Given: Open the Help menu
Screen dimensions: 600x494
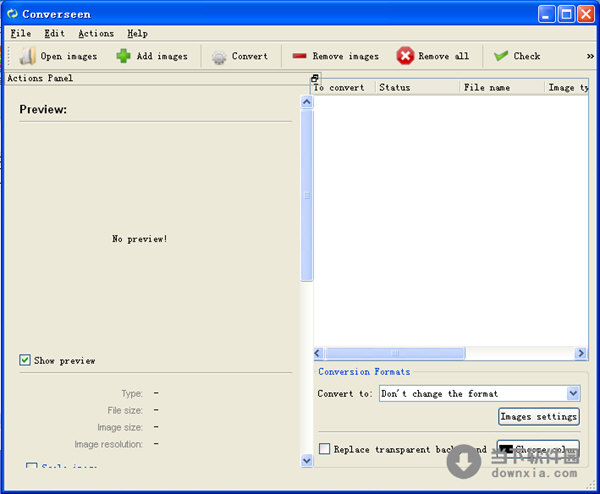Looking at the screenshot, I should [137, 34].
